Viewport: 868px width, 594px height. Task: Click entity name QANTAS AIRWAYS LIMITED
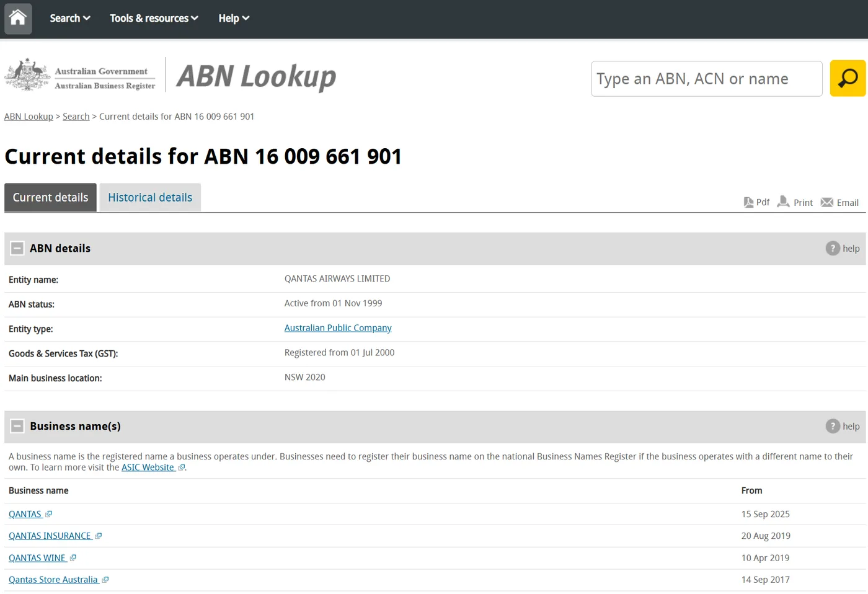tap(337, 279)
